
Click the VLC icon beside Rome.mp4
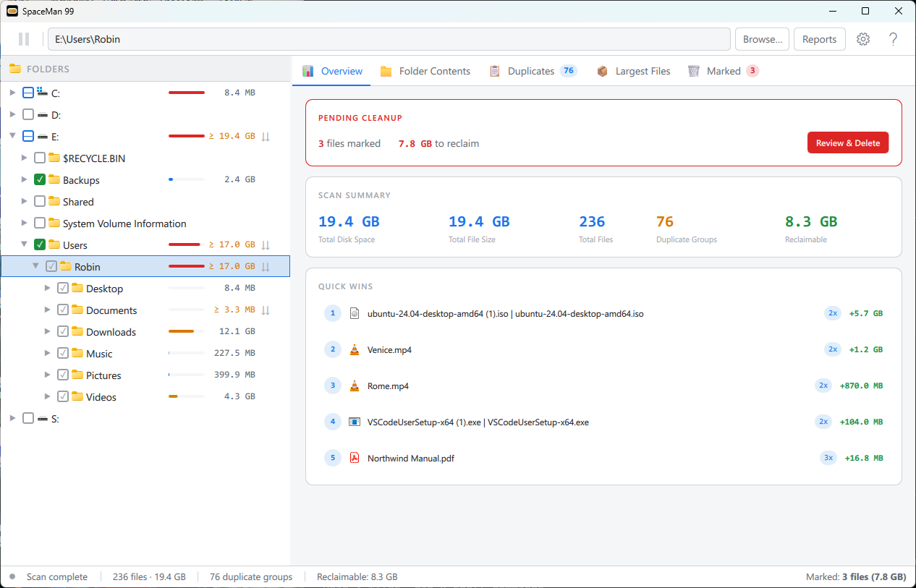[x=354, y=385]
